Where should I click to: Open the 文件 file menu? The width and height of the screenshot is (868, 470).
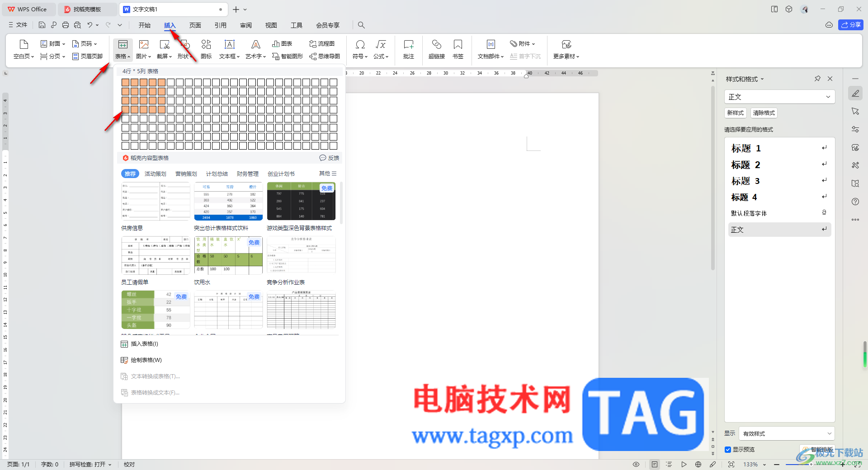[18, 25]
